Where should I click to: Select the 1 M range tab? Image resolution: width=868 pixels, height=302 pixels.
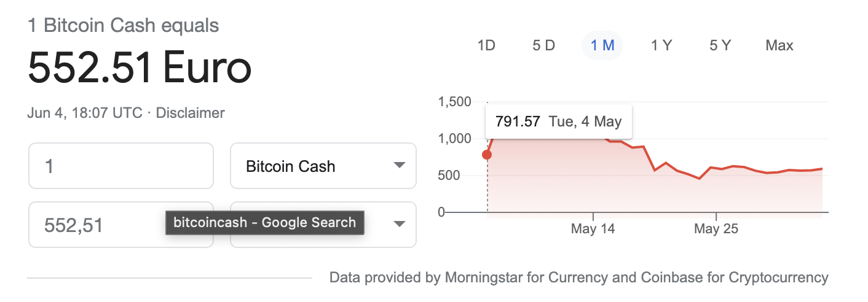602,45
